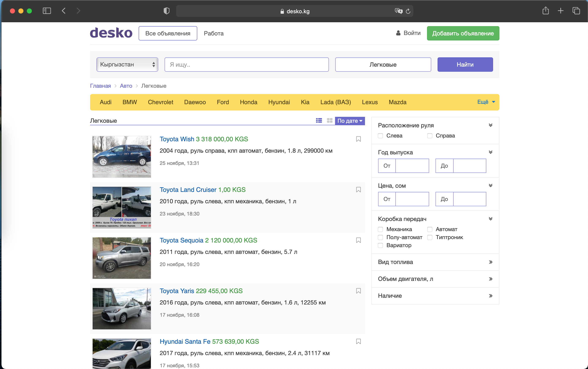
Task: Open the Легковые category selector
Action: tap(383, 65)
